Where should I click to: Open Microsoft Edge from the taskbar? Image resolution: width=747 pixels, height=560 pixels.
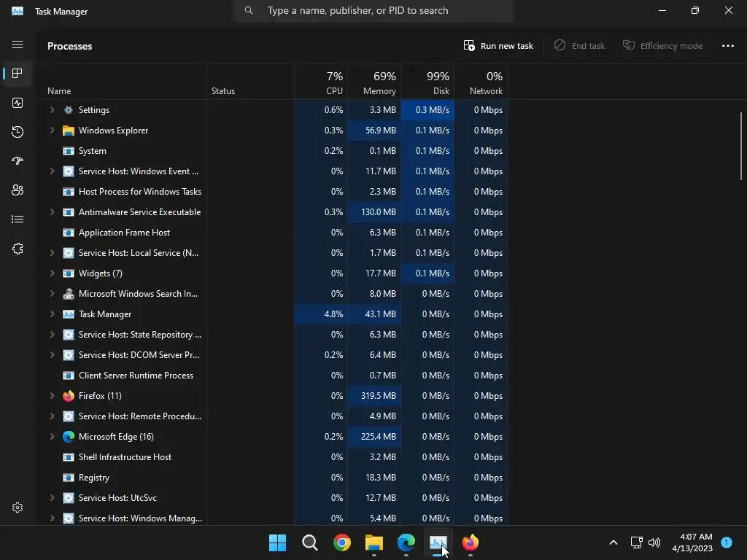(x=406, y=542)
